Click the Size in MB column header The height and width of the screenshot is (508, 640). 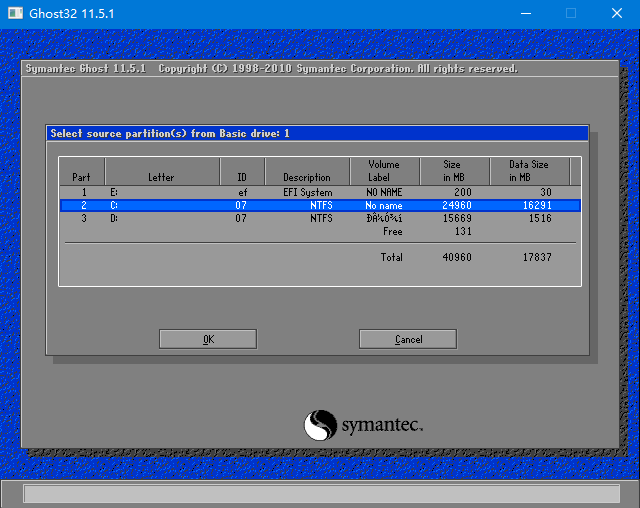click(x=453, y=171)
